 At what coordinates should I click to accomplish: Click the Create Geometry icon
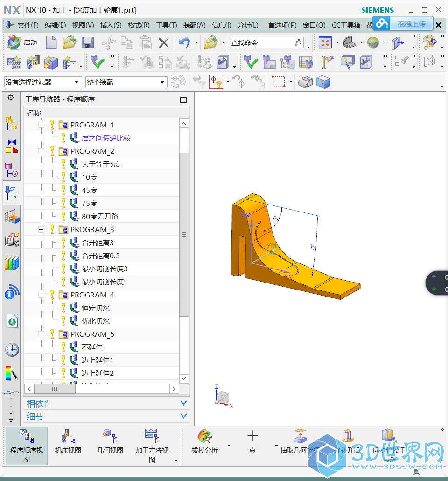tap(51, 62)
